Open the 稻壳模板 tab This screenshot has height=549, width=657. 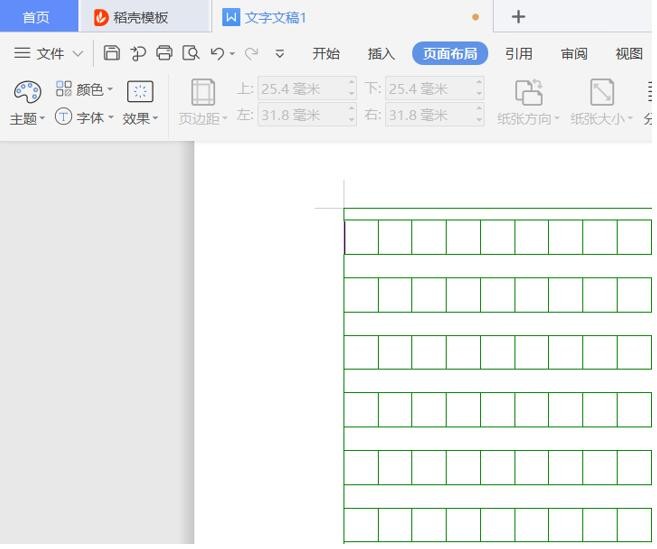click(x=139, y=17)
